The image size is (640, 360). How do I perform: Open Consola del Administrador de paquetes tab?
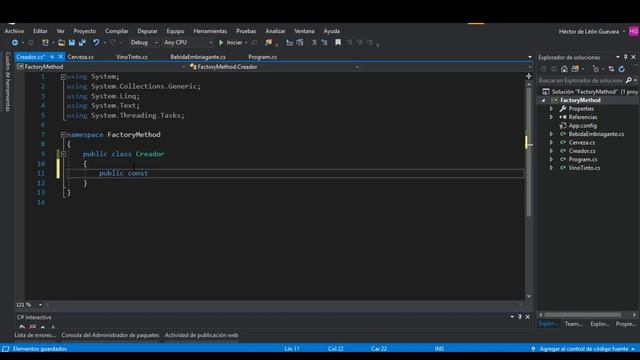click(110, 335)
